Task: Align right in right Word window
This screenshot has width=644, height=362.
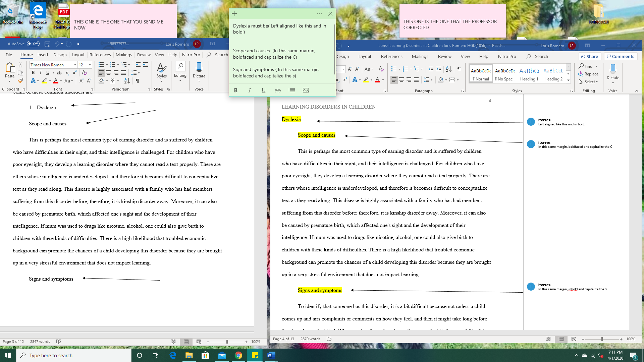Action: point(409,80)
